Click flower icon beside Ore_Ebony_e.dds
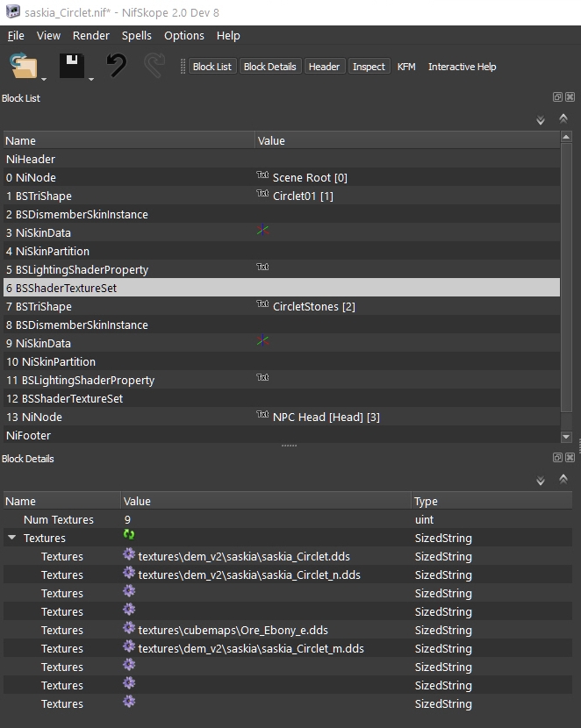The height and width of the screenshot is (728, 581). (x=129, y=629)
